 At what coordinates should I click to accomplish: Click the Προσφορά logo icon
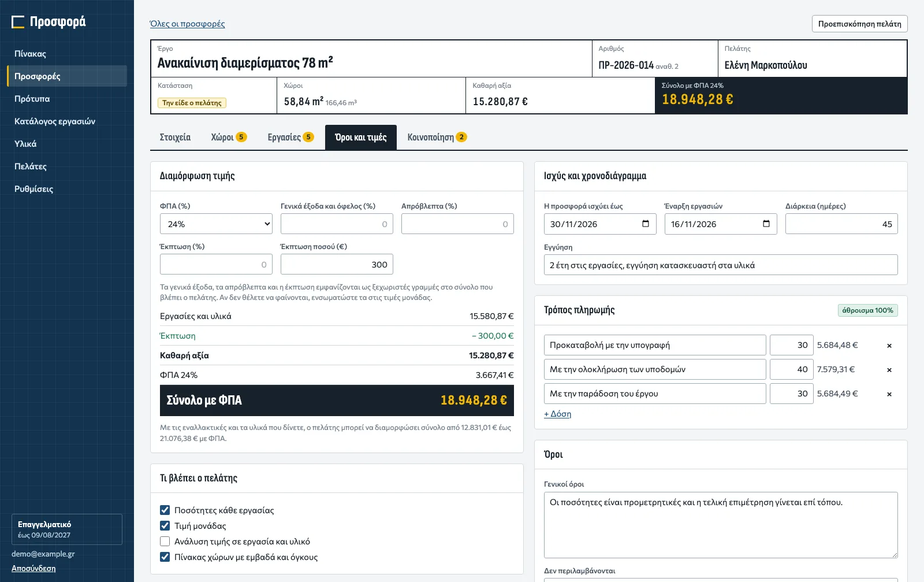tap(18, 22)
